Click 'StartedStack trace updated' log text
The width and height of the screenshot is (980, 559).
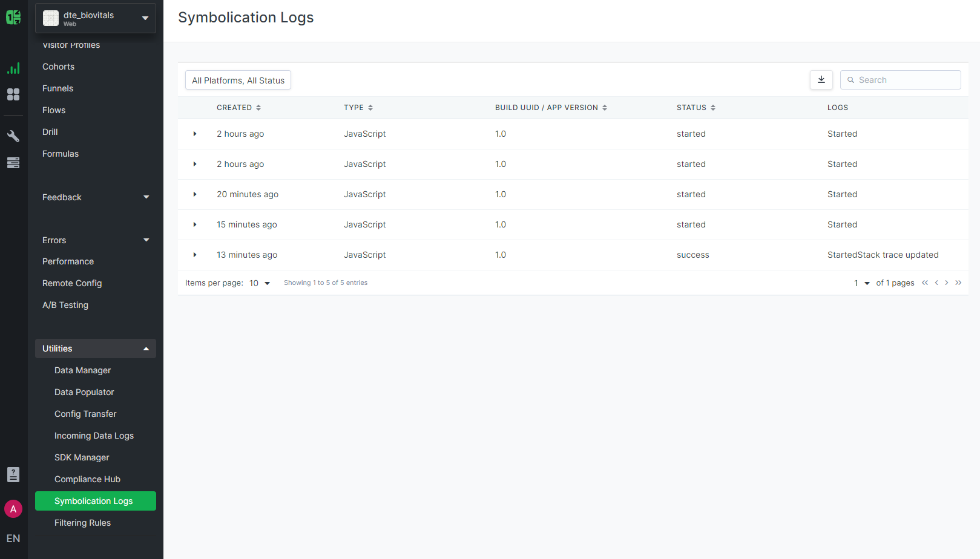pyautogui.click(x=883, y=255)
